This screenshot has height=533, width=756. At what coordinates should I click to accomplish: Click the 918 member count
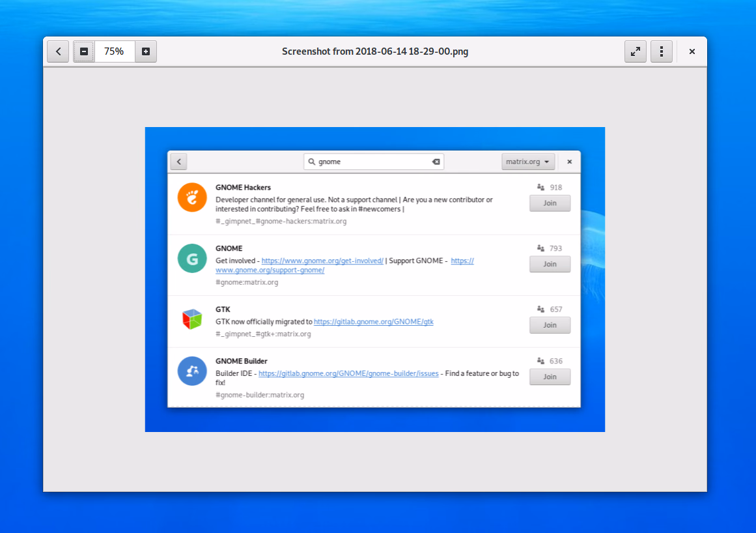tap(556, 187)
